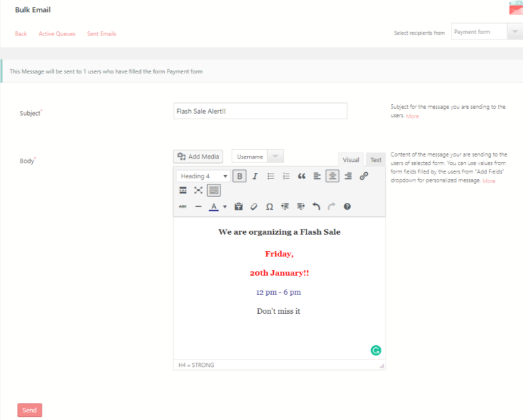This screenshot has height=420, width=523.
Task: Open the Heading 4 format dropdown
Action: tap(203, 176)
